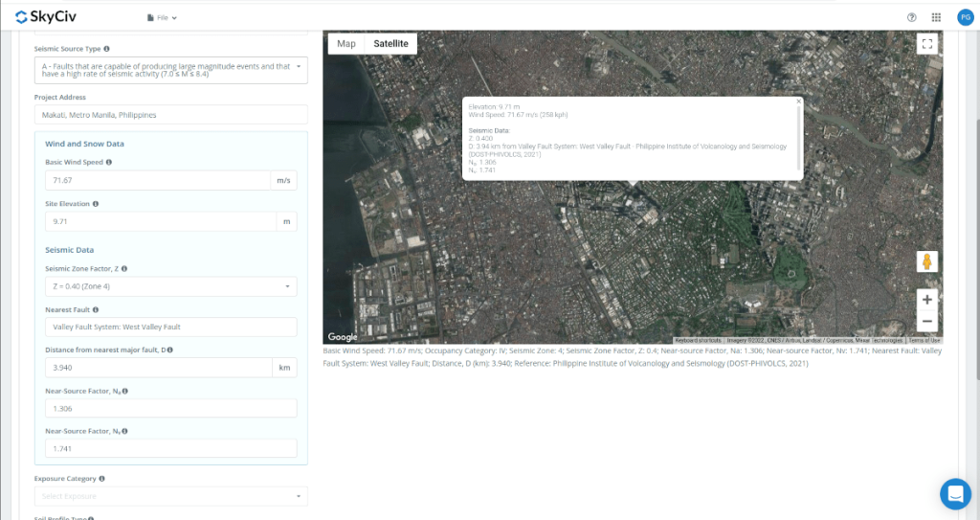Image resolution: width=980 pixels, height=520 pixels.
Task: Expand the Seismic Source Type dropdown
Action: (x=171, y=70)
